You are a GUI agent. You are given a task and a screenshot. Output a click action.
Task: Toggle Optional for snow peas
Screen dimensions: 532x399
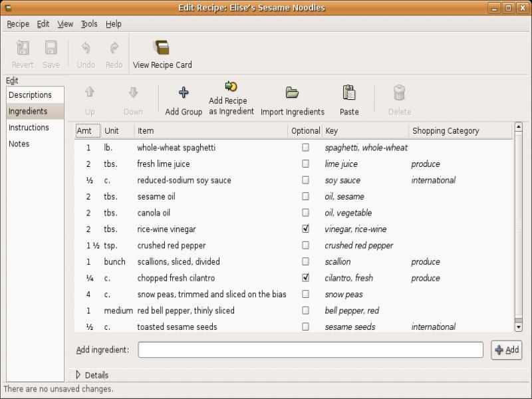(305, 294)
